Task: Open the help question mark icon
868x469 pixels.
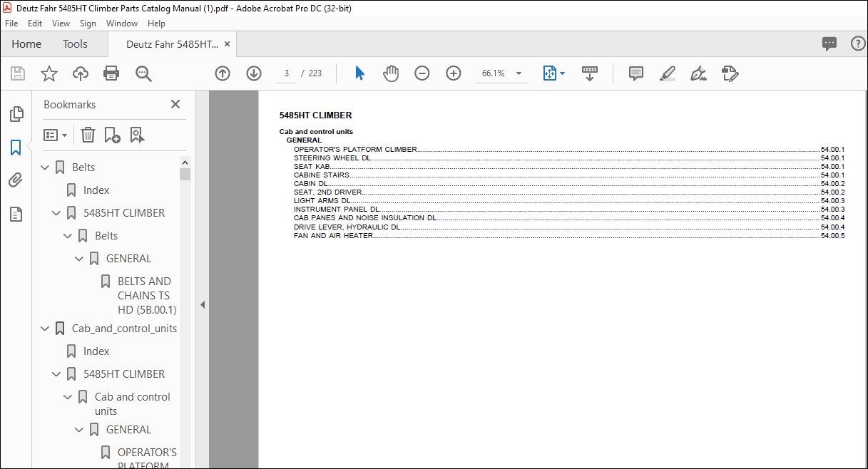Action: click(858, 43)
